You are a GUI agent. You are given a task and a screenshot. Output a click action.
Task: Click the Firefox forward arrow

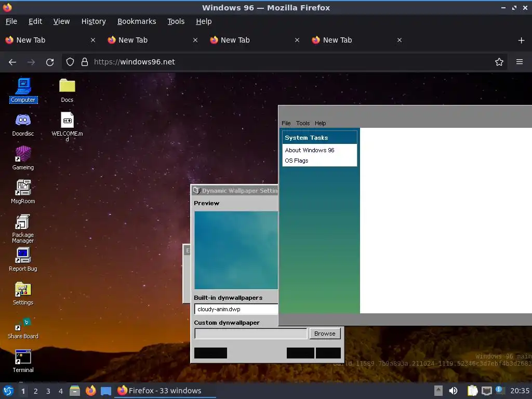click(31, 62)
